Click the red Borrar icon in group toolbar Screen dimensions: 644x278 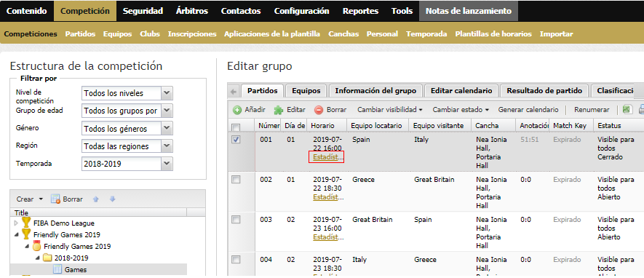pyautogui.click(x=319, y=110)
